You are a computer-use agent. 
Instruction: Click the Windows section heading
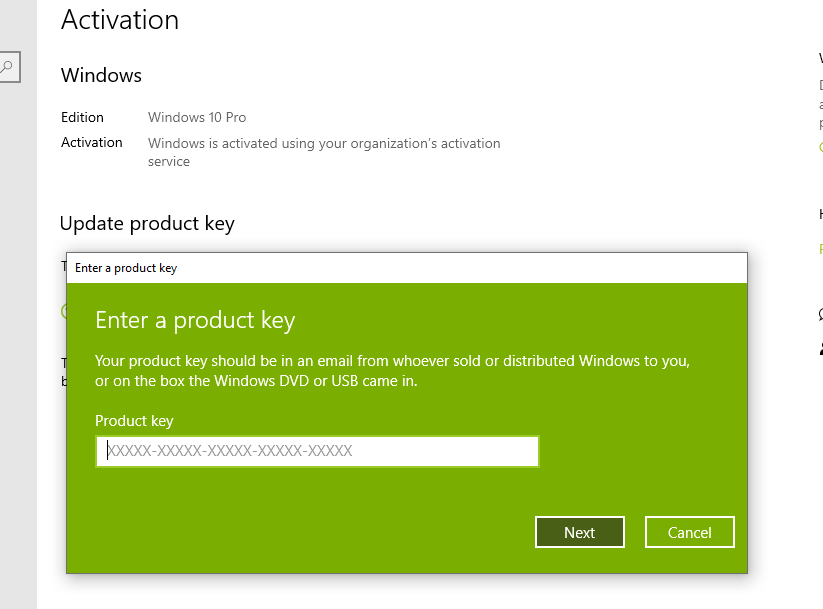click(101, 75)
